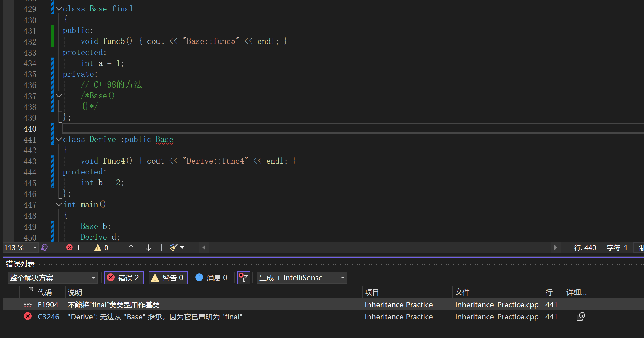Sort error list by 代码 column header
The height and width of the screenshot is (338, 644).
(45, 292)
